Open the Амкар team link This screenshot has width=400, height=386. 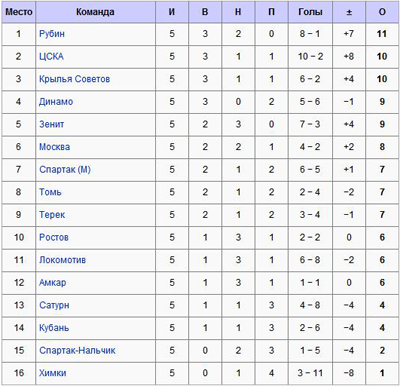[x=52, y=283]
